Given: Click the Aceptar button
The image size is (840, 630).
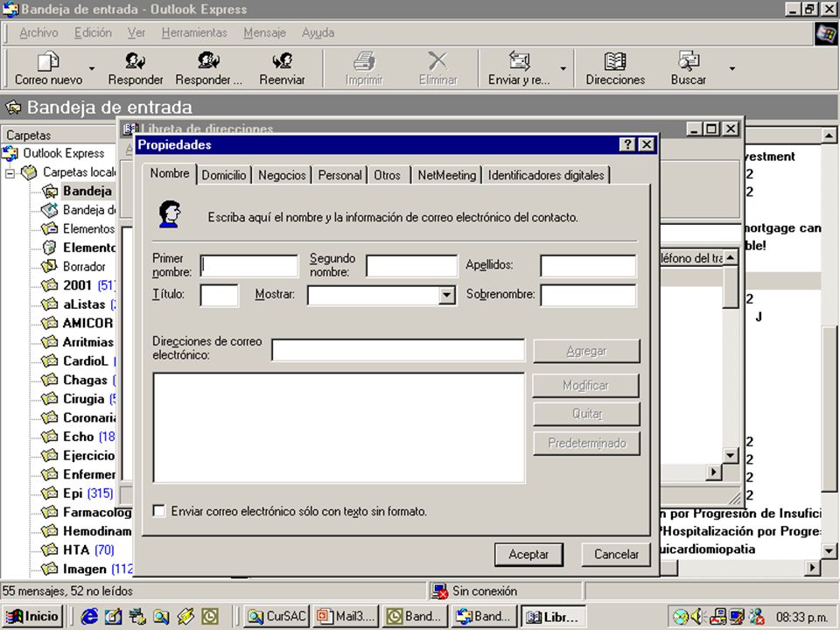Looking at the screenshot, I should click(x=528, y=555).
